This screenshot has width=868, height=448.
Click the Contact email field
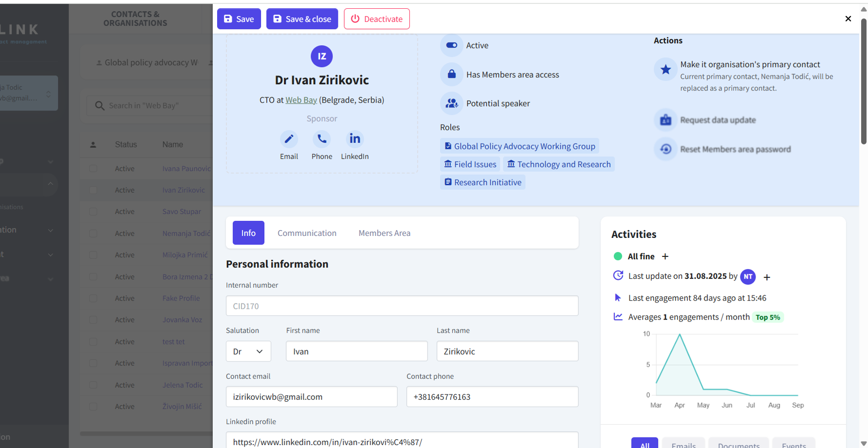312,396
